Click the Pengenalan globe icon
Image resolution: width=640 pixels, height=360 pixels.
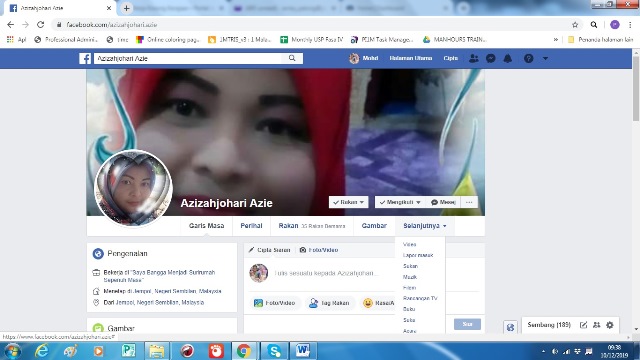[98, 253]
